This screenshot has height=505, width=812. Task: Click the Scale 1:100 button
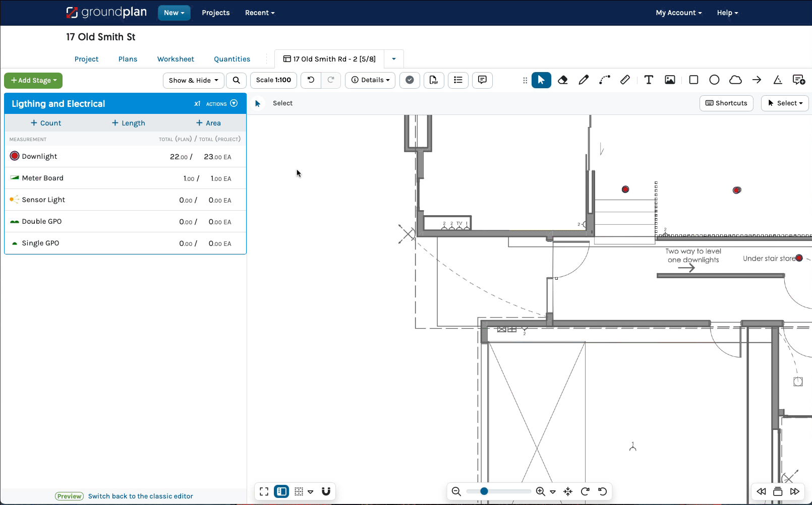click(x=273, y=80)
